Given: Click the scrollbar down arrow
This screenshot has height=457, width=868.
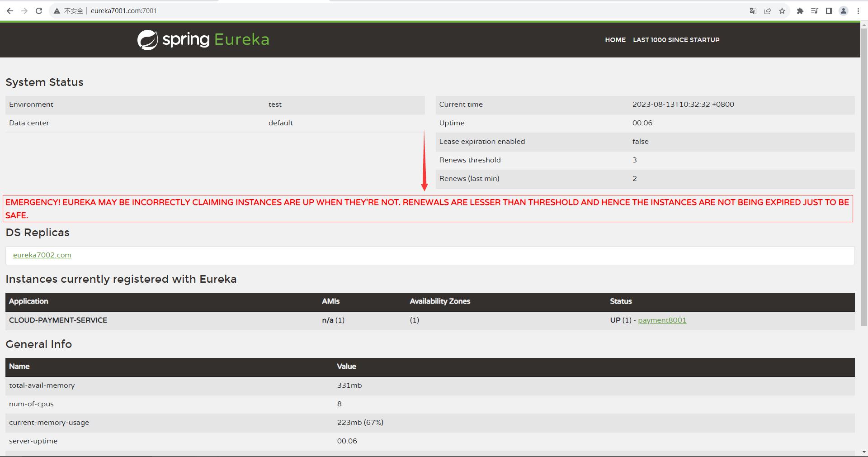Looking at the screenshot, I should point(864,452).
